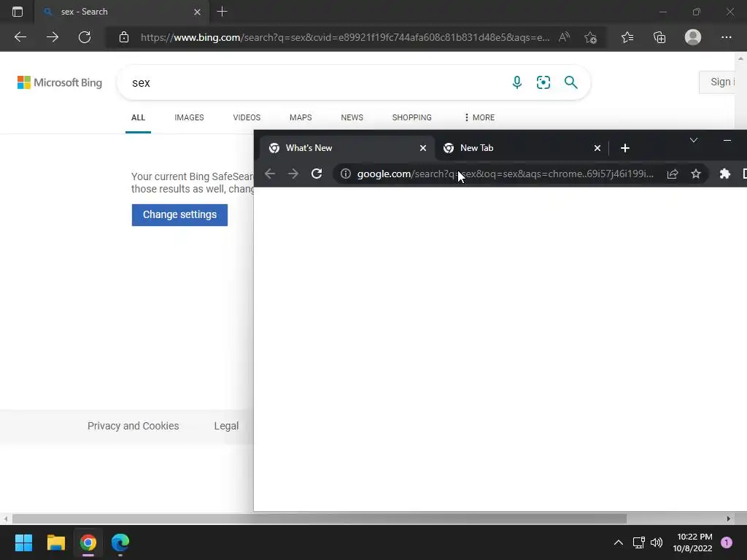Open Edge Collections icon
The height and width of the screenshot is (560, 747).
[x=659, y=37]
